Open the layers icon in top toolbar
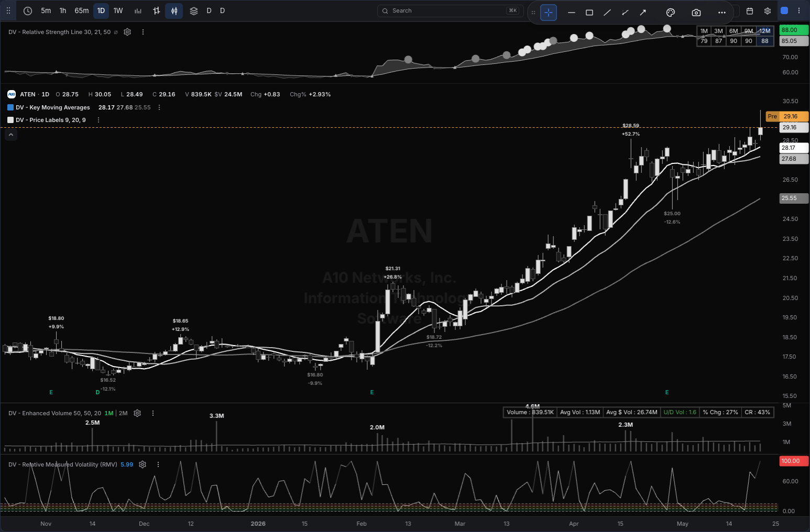The image size is (810, 532). click(x=194, y=10)
